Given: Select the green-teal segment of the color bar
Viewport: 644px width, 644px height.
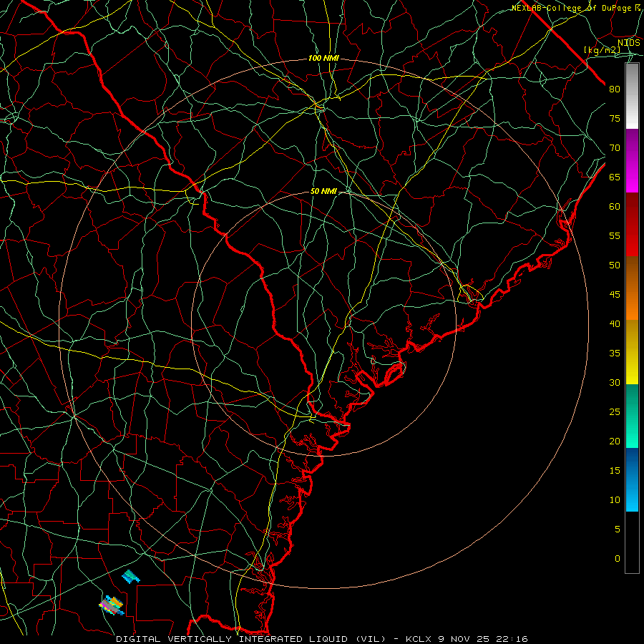Looking at the screenshot, I should point(632,416).
